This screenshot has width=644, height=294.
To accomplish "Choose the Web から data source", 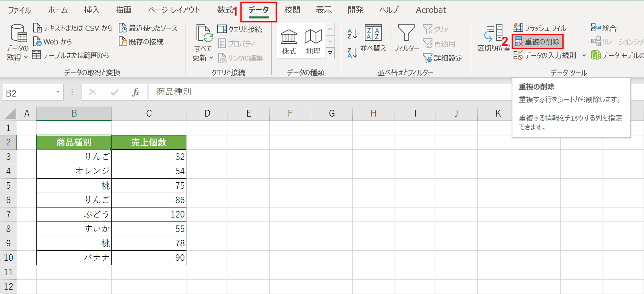I will point(52,42).
